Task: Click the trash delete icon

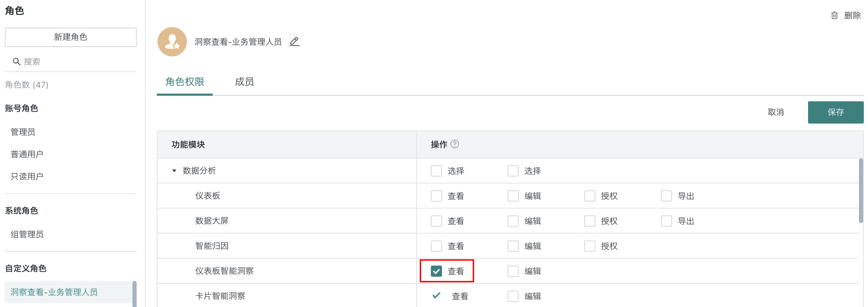Action: (x=834, y=15)
